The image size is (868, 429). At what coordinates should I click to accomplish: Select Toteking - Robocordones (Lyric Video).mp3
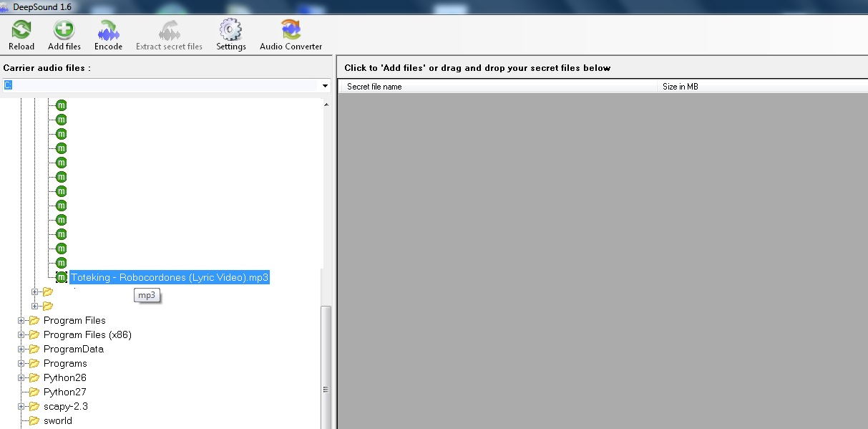click(170, 277)
